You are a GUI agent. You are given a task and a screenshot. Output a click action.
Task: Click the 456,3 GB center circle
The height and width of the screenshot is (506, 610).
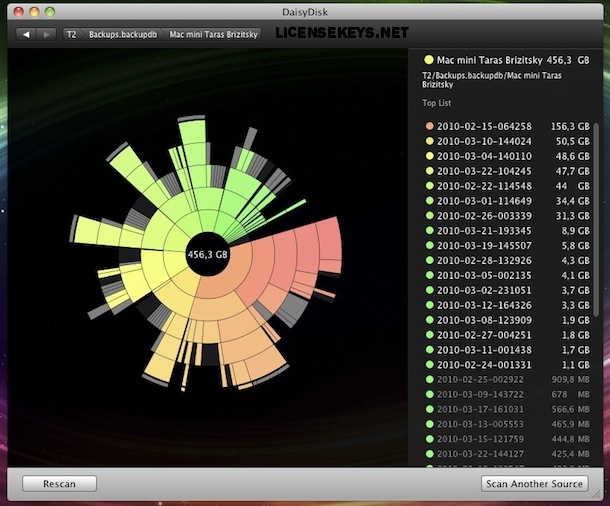(x=207, y=254)
